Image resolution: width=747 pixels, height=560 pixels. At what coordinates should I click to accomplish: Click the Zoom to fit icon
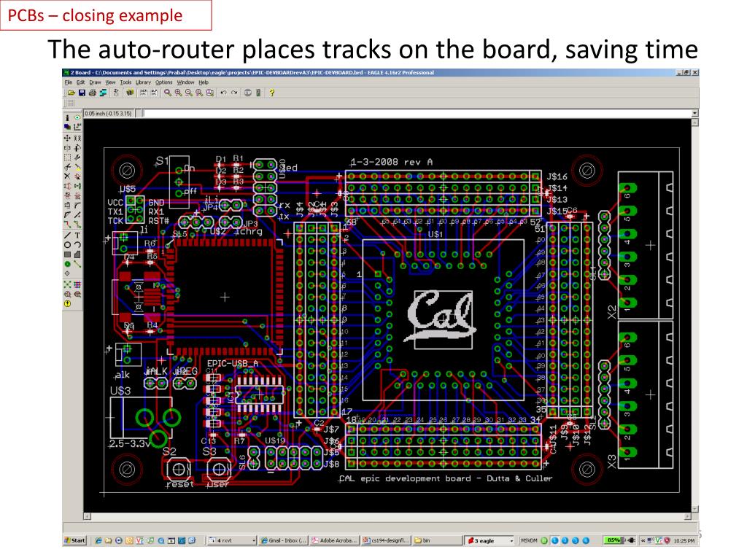coord(168,93)
